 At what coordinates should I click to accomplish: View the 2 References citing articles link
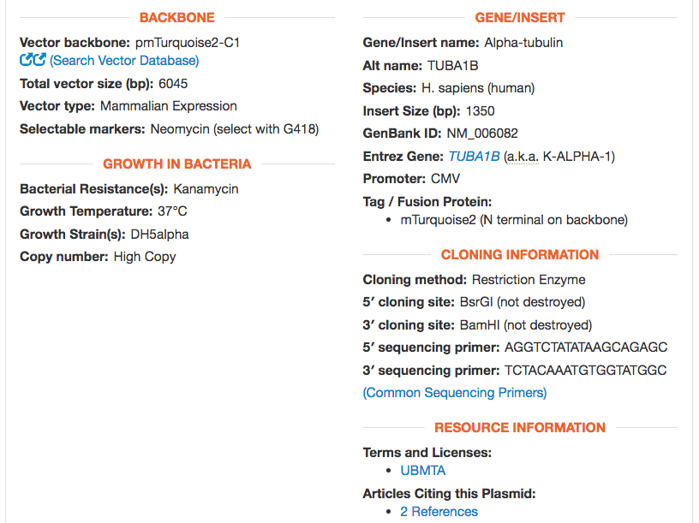[439, 511]
